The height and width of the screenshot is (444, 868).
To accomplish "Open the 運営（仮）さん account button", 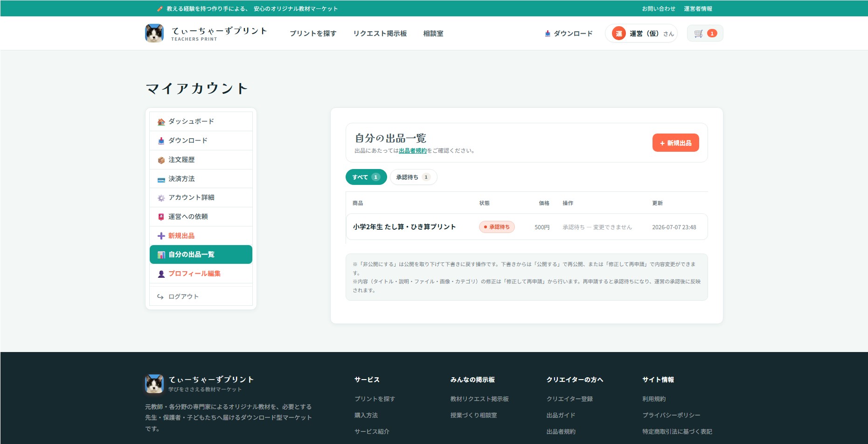I will 641,33.
